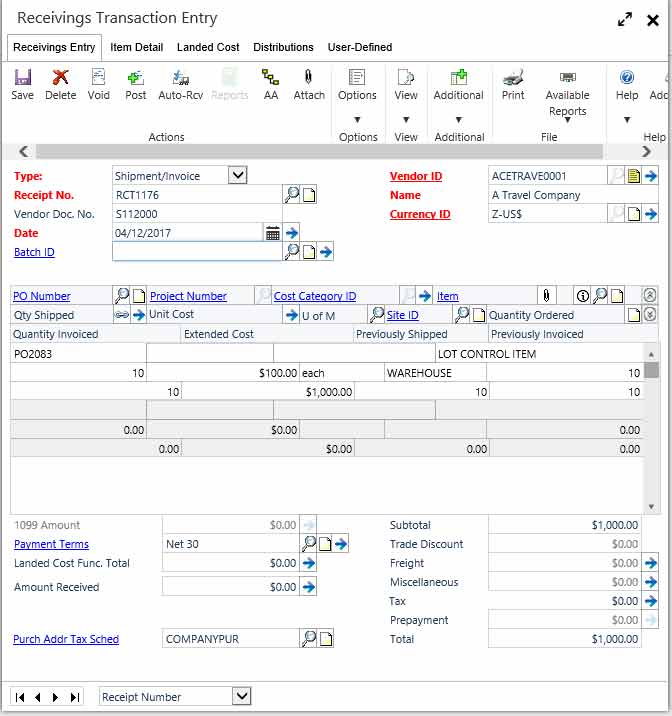The width and height of the screenshot is (672, 716).
Task: Open the note icon next to Receipt No.
Action: pos(309,195)
